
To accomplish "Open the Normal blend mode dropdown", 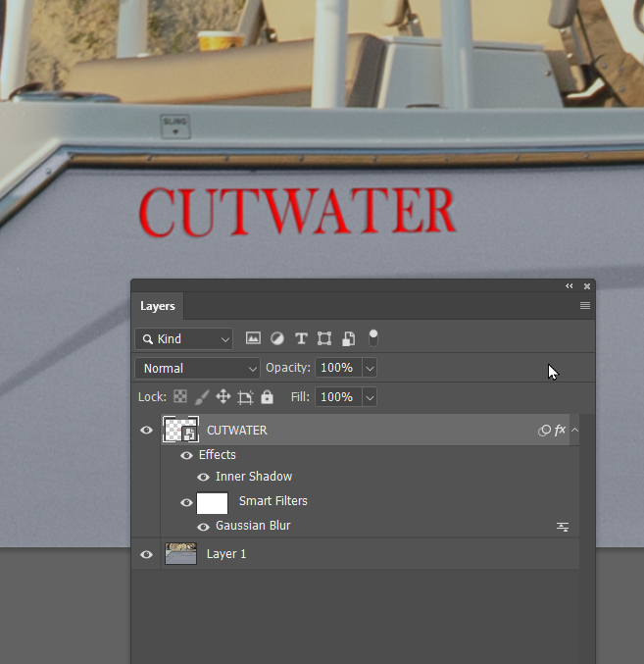I will 198,368.
